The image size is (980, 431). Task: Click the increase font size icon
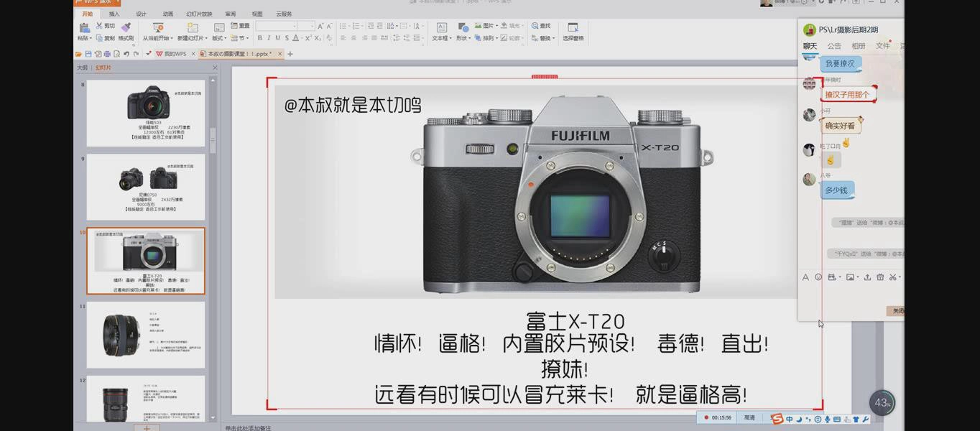point(321,26)
